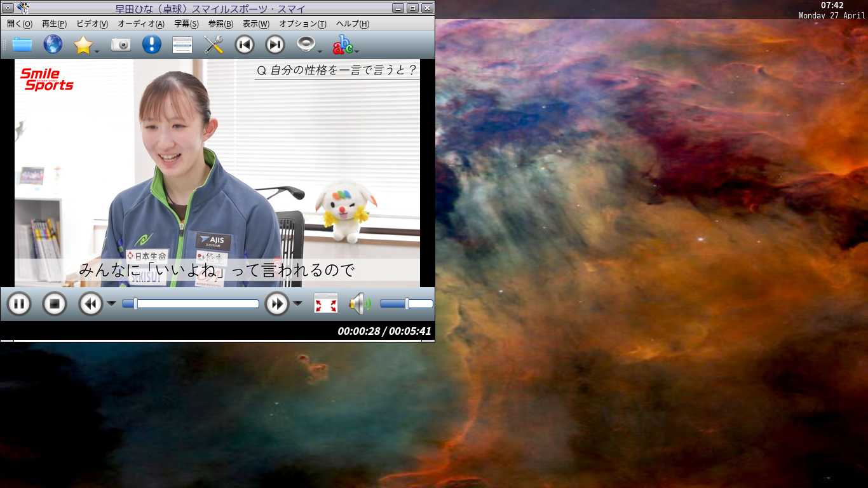Open the オプション(T) menu
Screen dimensions: 868x488
tap(302, 24)
